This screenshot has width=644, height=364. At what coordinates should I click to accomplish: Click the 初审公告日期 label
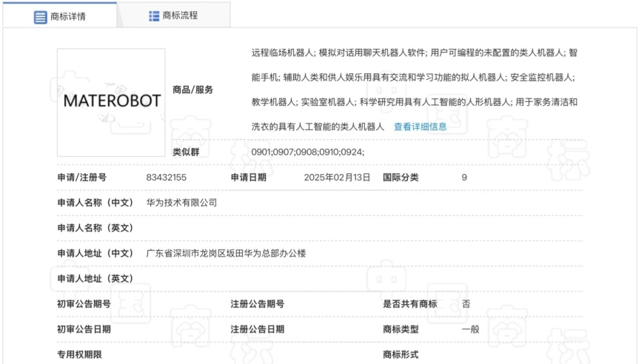pyautogui.click(x=84, y=329)
